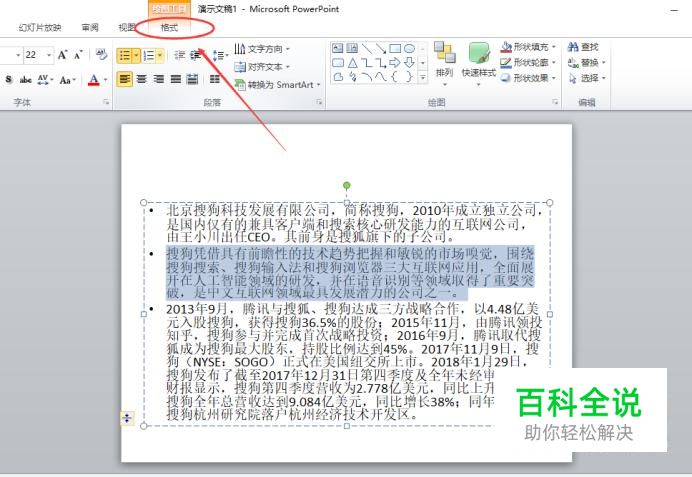692x477 pixels.
Task: Apply the red font color A
Action: [x=94, y=80]
